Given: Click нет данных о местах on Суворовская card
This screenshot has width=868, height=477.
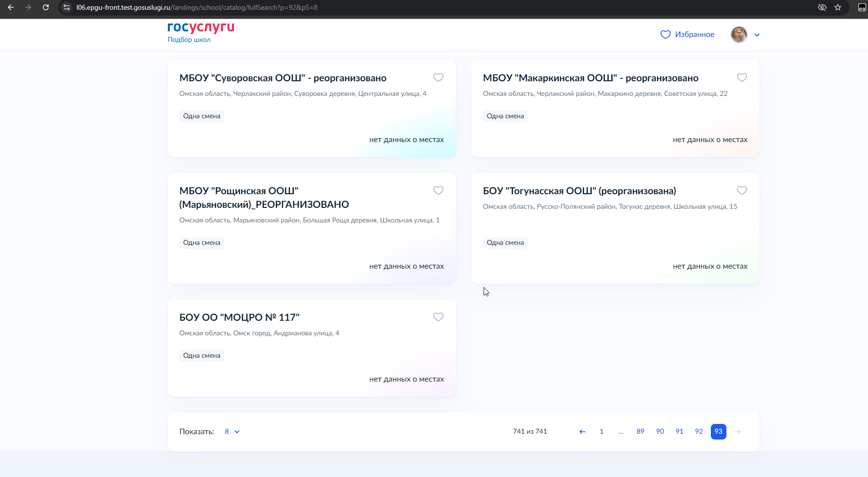Looking at the screenshot, I should [406, 140].
